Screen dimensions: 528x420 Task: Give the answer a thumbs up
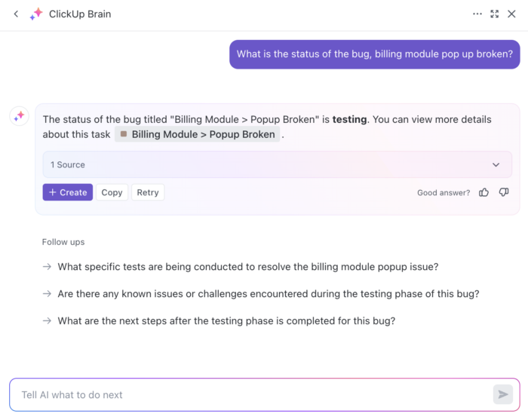point(483,192)
